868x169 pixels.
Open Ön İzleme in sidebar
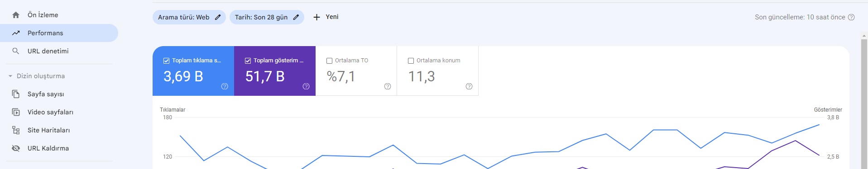click(59, 15)
